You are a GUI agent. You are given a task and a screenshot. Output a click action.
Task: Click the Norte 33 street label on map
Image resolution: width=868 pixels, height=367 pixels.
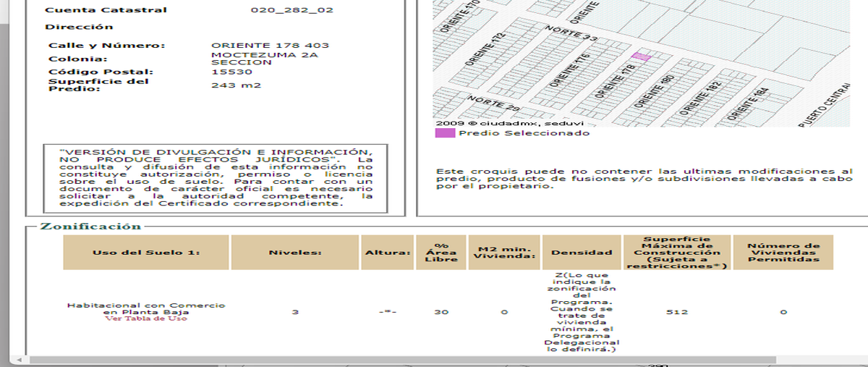(572, 33)
